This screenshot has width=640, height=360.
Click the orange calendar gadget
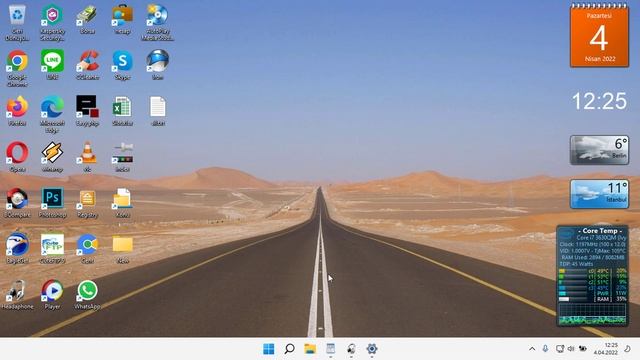[x=599, y=36]
